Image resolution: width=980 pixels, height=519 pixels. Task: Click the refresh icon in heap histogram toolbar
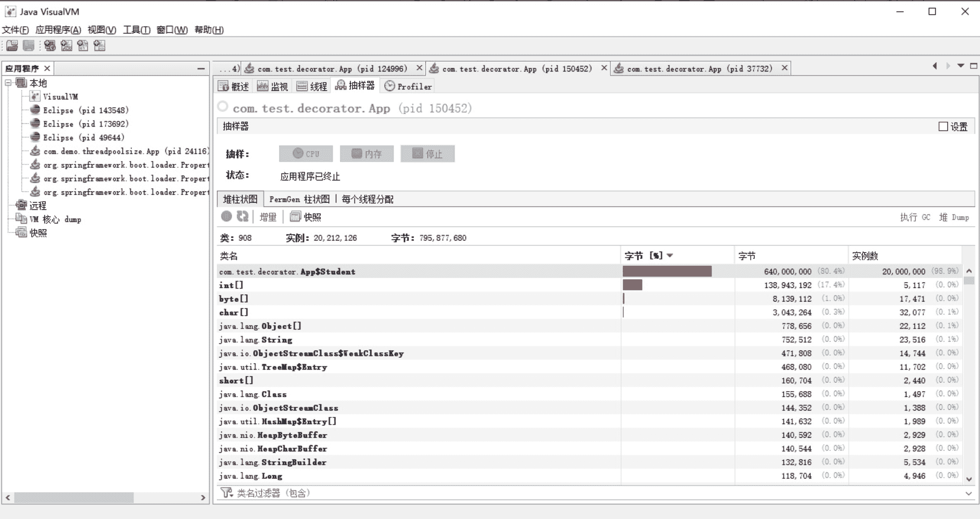(243, 216)
